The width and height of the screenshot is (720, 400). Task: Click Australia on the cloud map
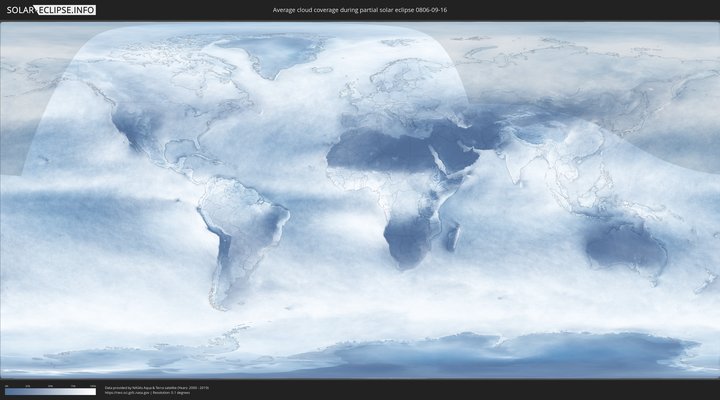[625, 245]
